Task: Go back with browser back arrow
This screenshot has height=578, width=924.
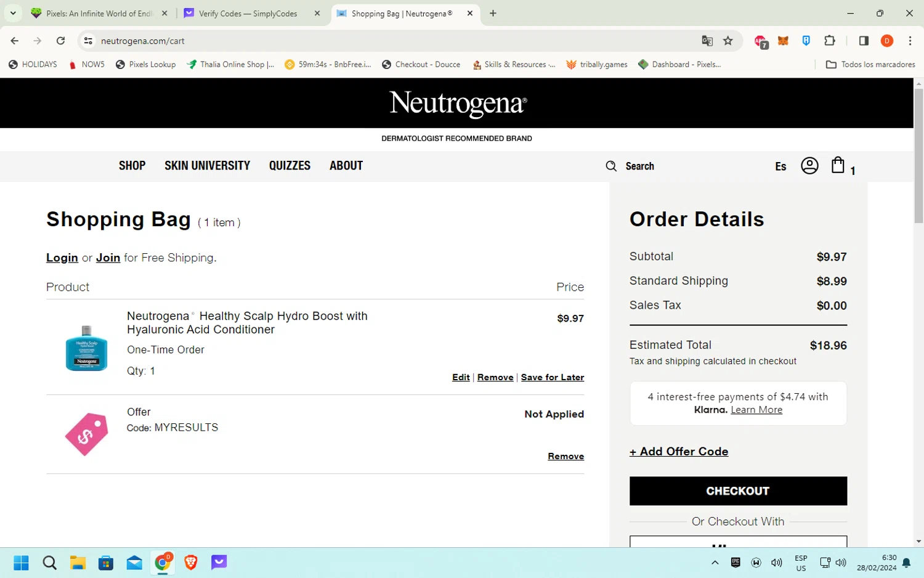Action: (15, 41)
